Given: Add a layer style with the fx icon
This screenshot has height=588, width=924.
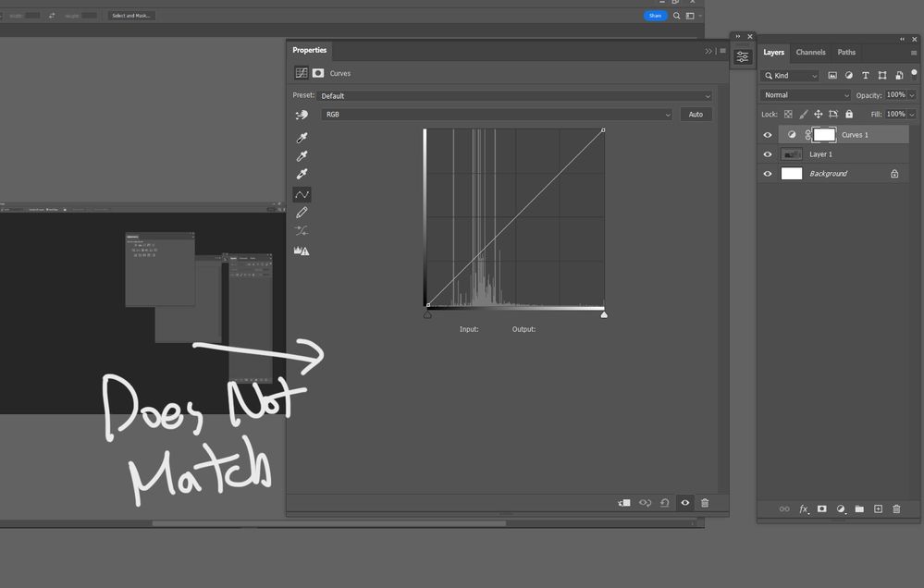Looking at the screenshot, I should (x=803, y=508).
